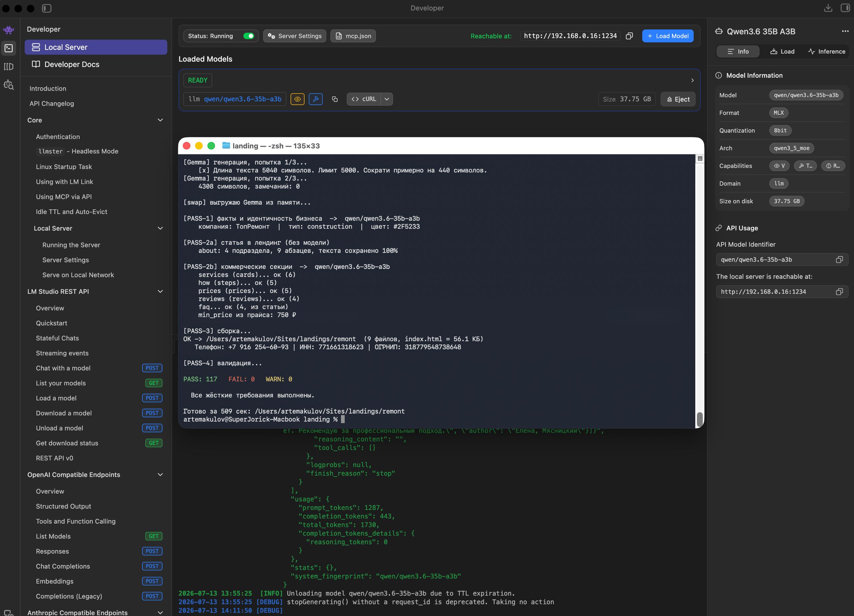The width and height of the screenshot is (854, 616).
Task: Open Chat with a model POST page
Action: coord(99,368)
